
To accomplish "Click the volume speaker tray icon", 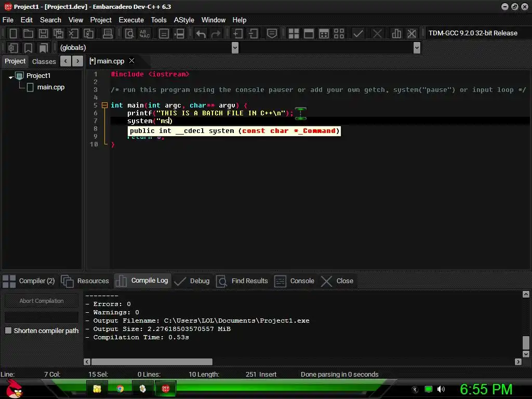I will click(x=441, y=389).
